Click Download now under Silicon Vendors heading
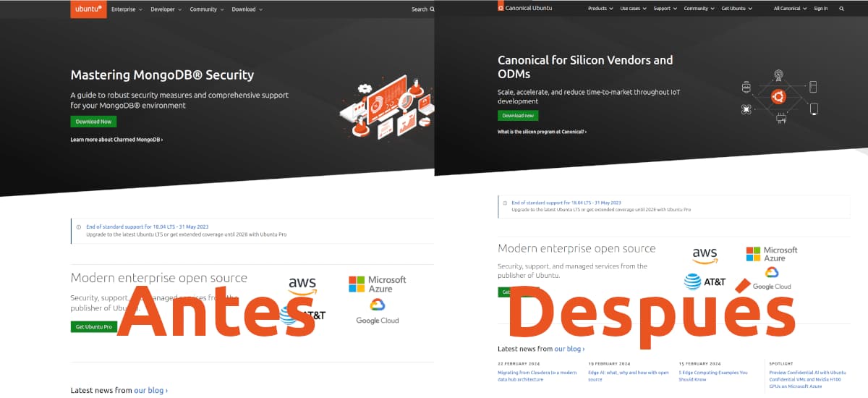Screen dimensions: 868x398 coord(518,116)
